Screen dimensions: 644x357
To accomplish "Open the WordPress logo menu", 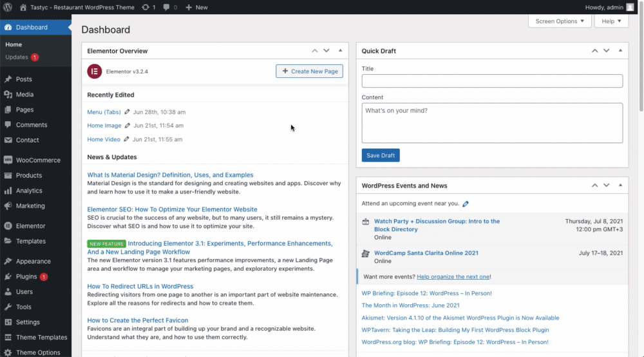I will (x=7, y=7).
